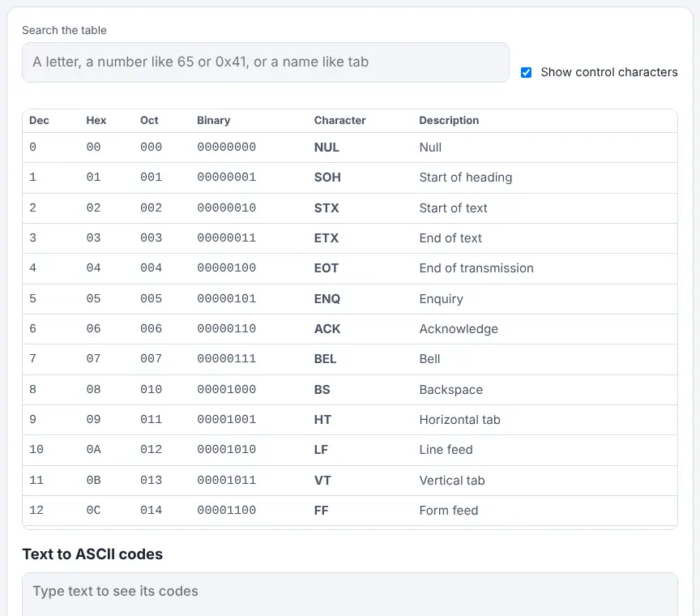This screenshot has width=700, height=616.
Task: Click the Enquiry description
Action: 441,299
